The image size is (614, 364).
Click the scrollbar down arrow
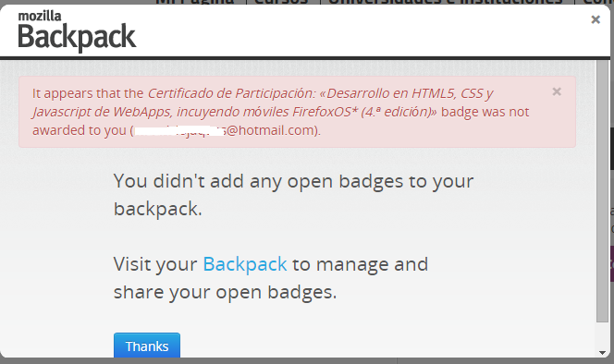click(x=602, y=352)
